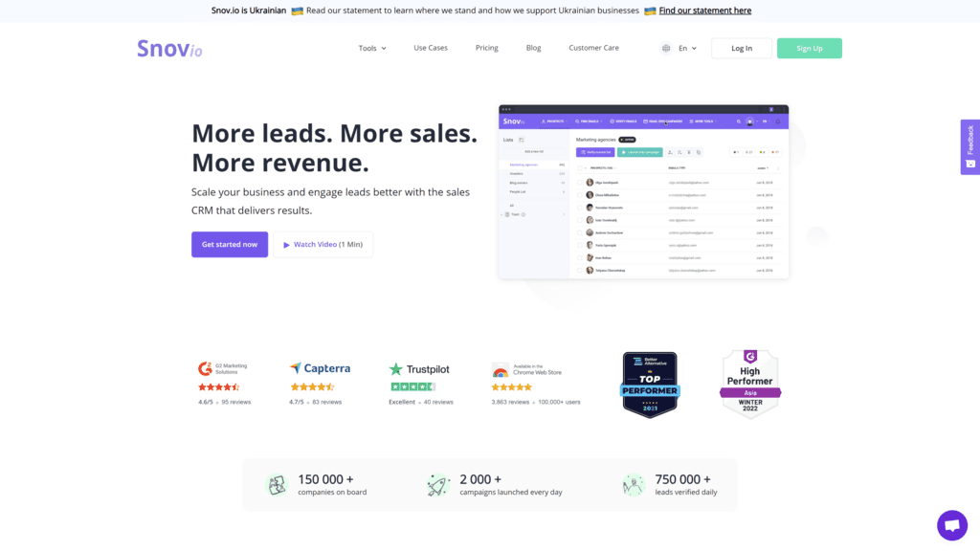Click the Log In button
Viewport: 980px width, 551px height.
click(742, 48)
